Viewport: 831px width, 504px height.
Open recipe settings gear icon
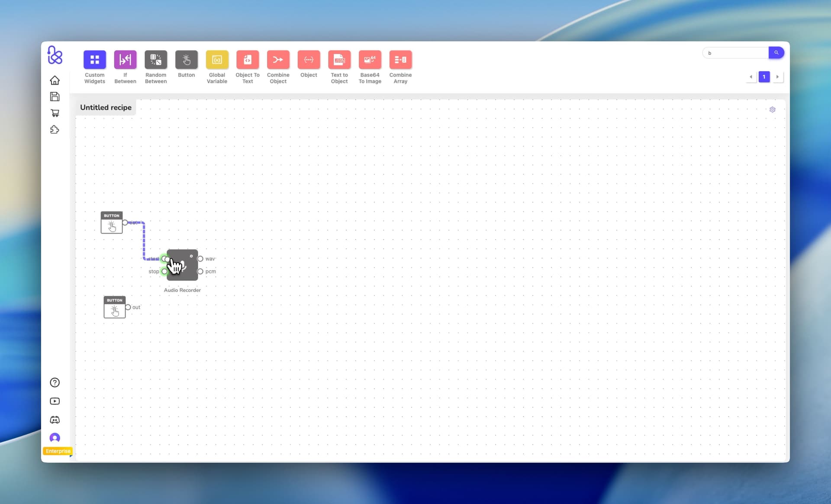(x=772, y=110)
